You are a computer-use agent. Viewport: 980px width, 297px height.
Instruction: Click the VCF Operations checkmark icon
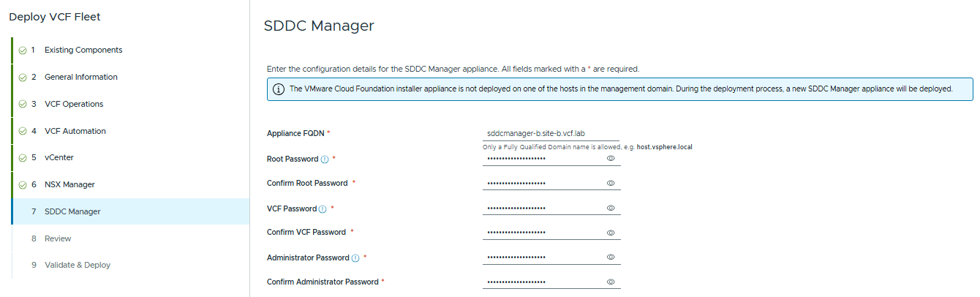[x=23, y=104]
